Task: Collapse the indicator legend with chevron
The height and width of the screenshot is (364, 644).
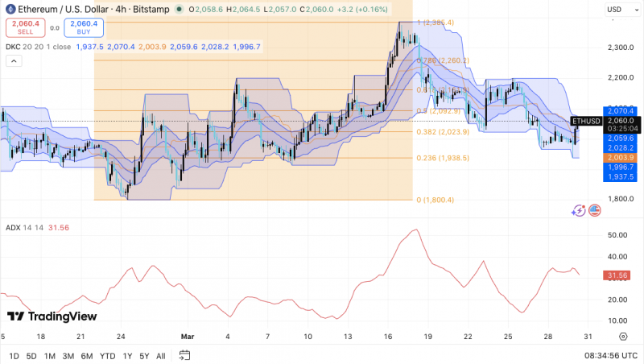Action: click(14, 61)
